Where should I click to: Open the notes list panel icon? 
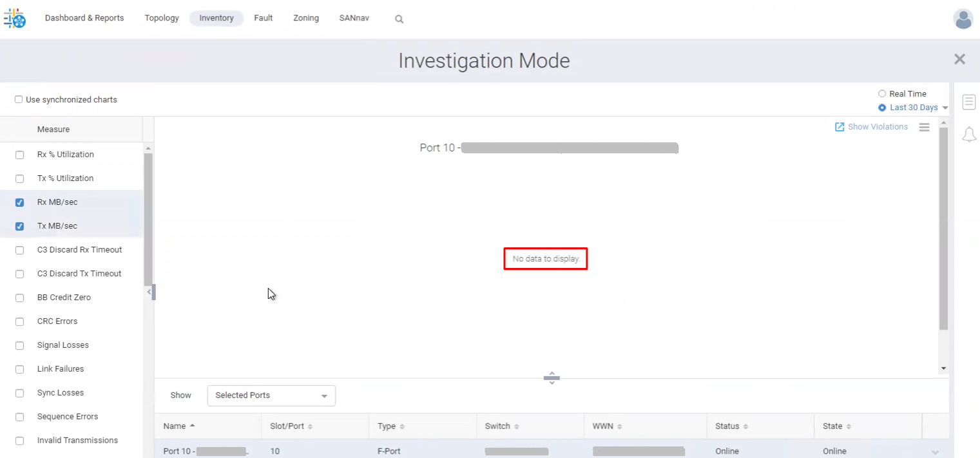pos(968,102)
